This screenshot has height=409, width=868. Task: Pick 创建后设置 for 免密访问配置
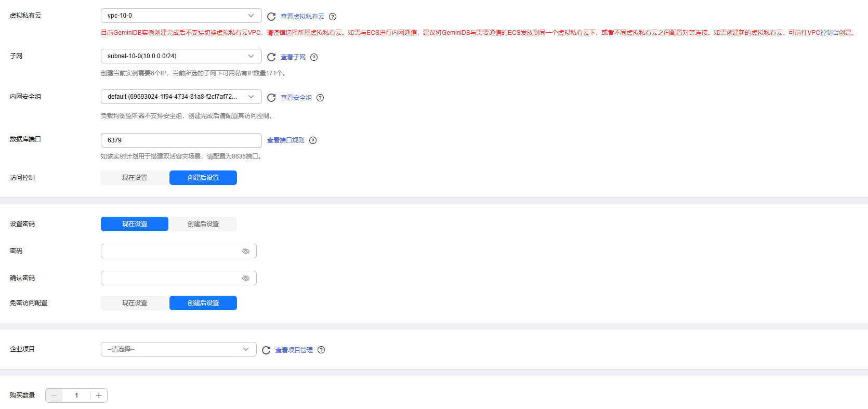click(203, 303)
